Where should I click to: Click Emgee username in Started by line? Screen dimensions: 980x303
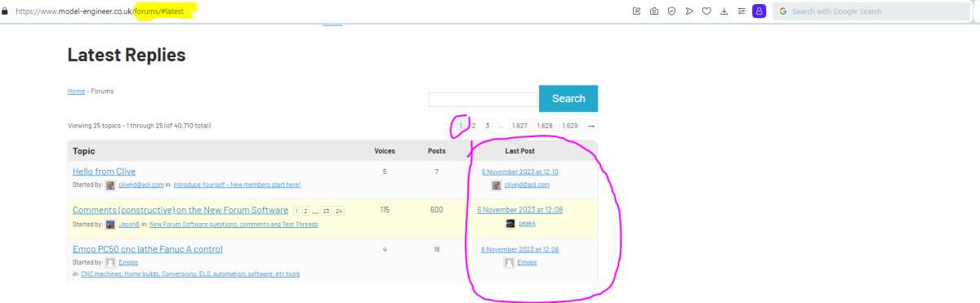click(128, 262)
